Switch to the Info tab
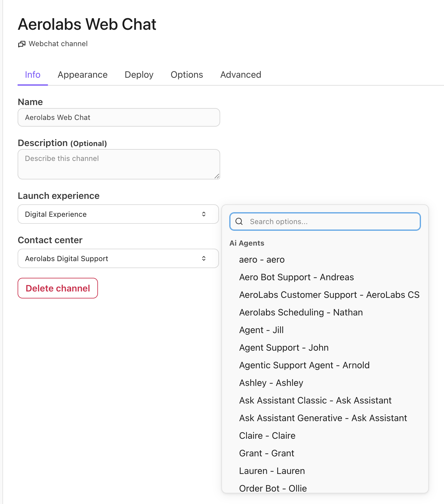Viewport: 444px width, 504px height. tap(33, 75)
